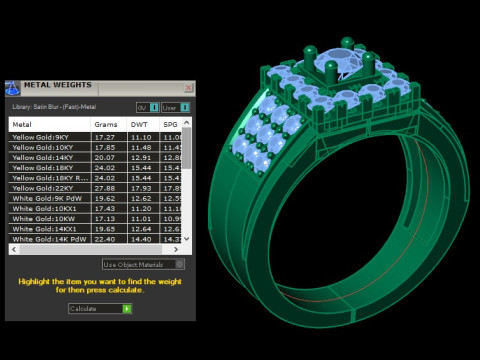Click the Metal Weights scale icon
This screenshot has width=480, height=360.
tap(13, 88)
